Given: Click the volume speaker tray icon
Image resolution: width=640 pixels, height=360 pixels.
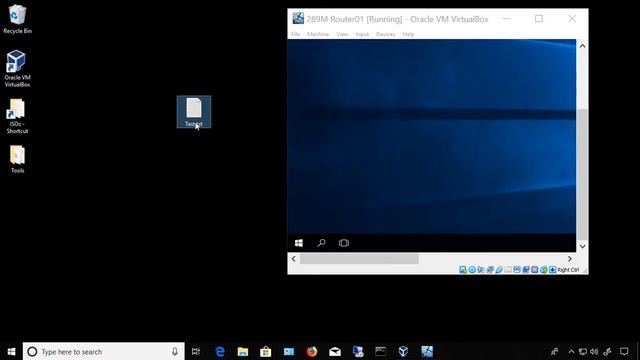Looking at the screenshot, I should tap(594, 351).
